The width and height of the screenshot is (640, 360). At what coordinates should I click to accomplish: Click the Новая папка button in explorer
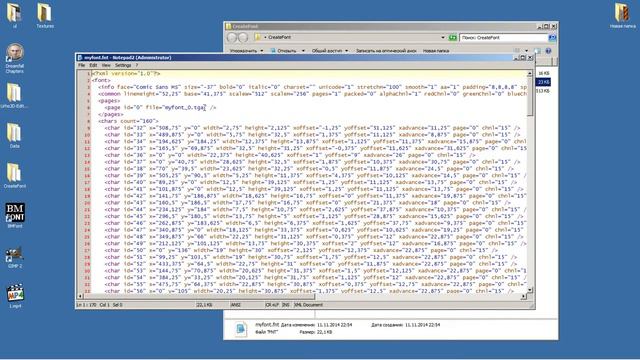(x=436, y=51)
